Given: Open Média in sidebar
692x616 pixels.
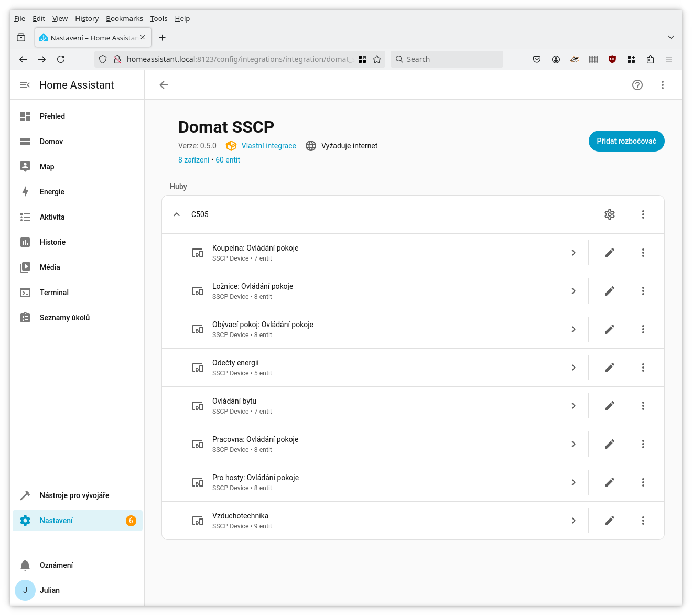Looking at the screenshot, I should click(78, 267).
